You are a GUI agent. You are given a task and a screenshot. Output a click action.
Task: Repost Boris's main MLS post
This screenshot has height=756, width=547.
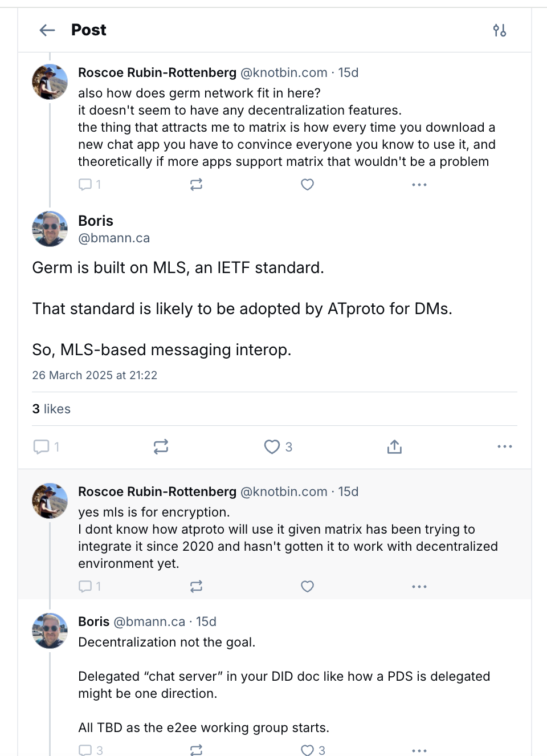coord(161,447)
